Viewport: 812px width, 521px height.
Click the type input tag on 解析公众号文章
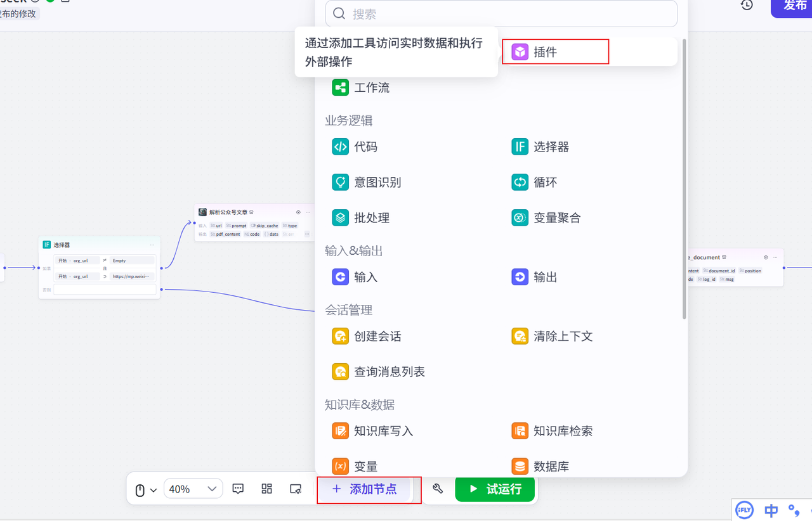[x=290, y=226]
